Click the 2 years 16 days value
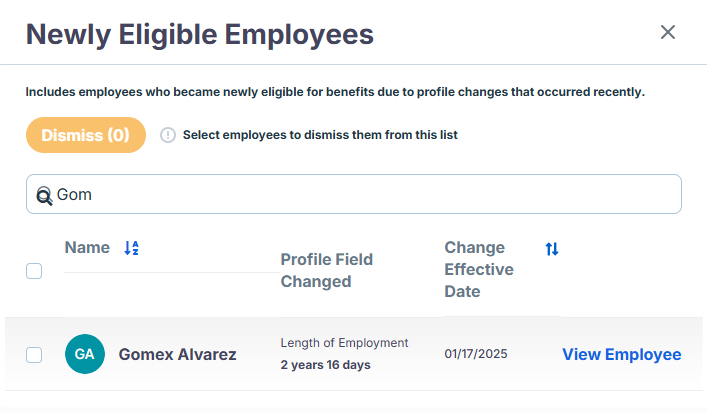 pyautogui.click(x=325, y=365)
